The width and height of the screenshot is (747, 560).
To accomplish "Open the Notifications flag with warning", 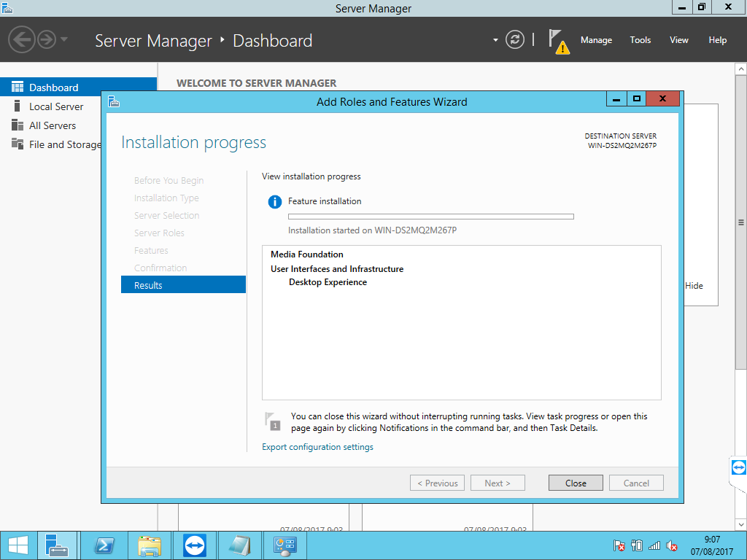I will click(x=558, y=42).
